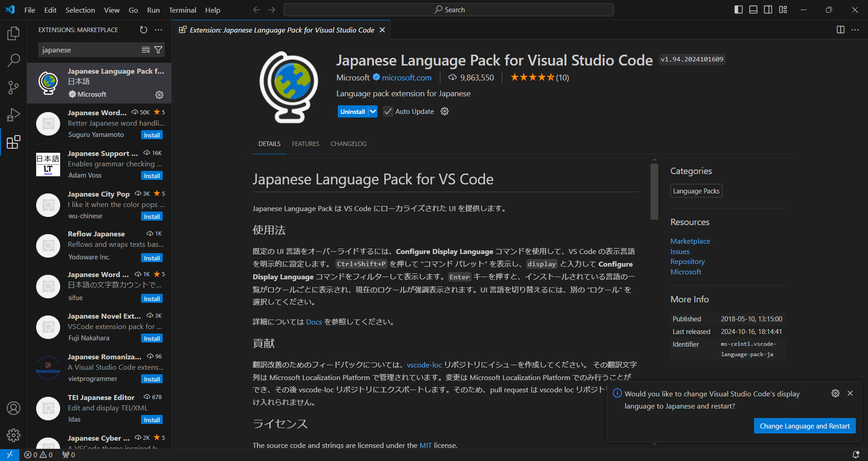Install Reflow Japanese by Yodoware Inc.
Viewport: 868px width, 461px height.
point(152,258)
